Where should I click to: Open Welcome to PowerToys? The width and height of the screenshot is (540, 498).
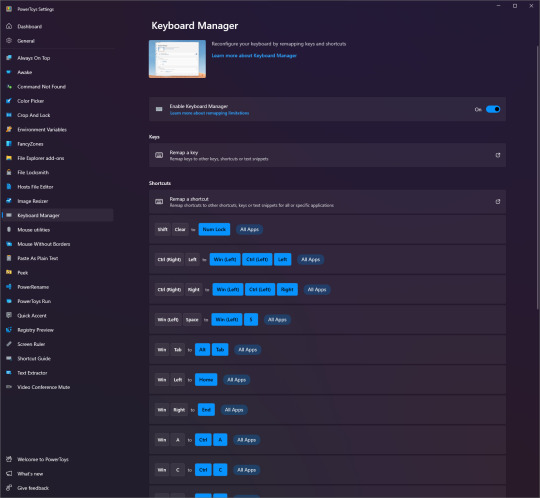point(58,459)
